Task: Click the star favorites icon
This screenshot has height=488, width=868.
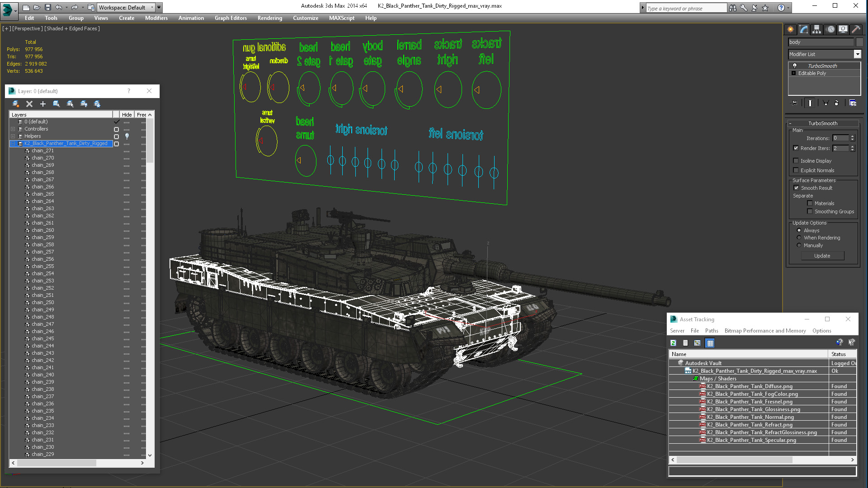Action: pos(765,8)
